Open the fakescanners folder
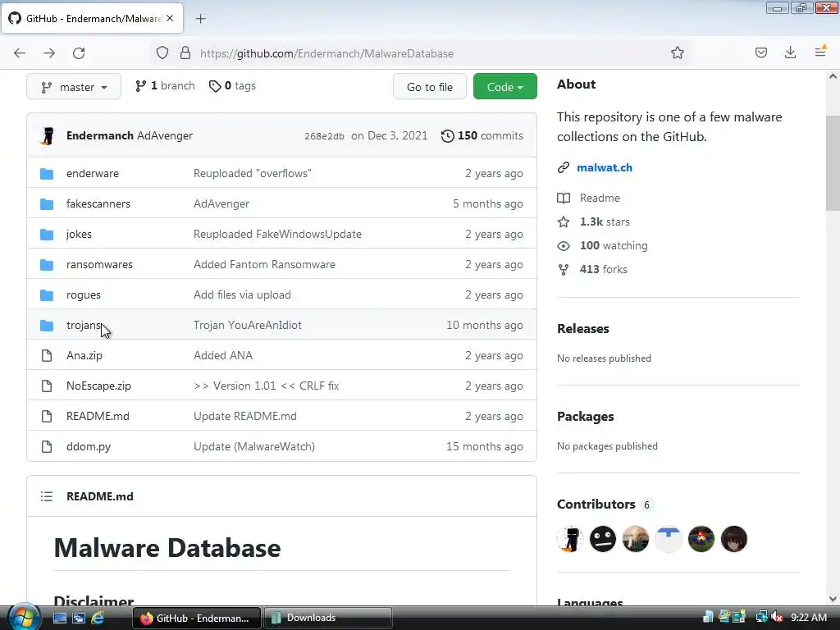Image resolution: width=840 pixels, height=630 pixels. tap(98, 203)
